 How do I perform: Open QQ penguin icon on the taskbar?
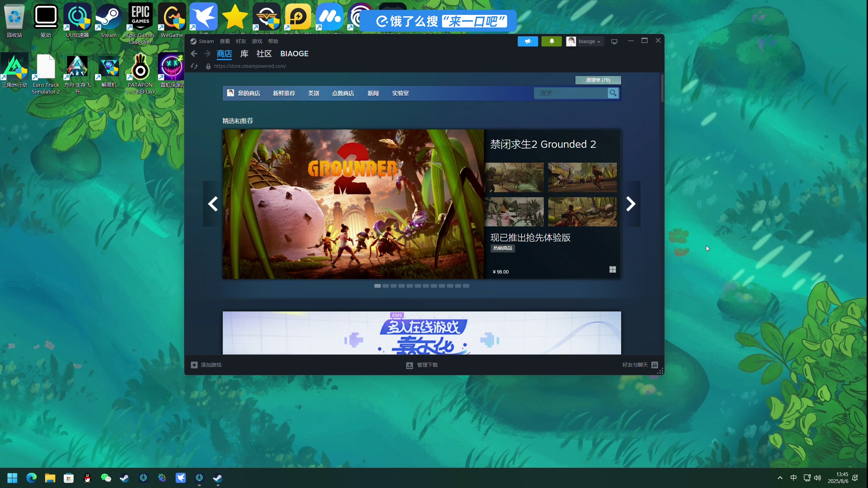87,478
